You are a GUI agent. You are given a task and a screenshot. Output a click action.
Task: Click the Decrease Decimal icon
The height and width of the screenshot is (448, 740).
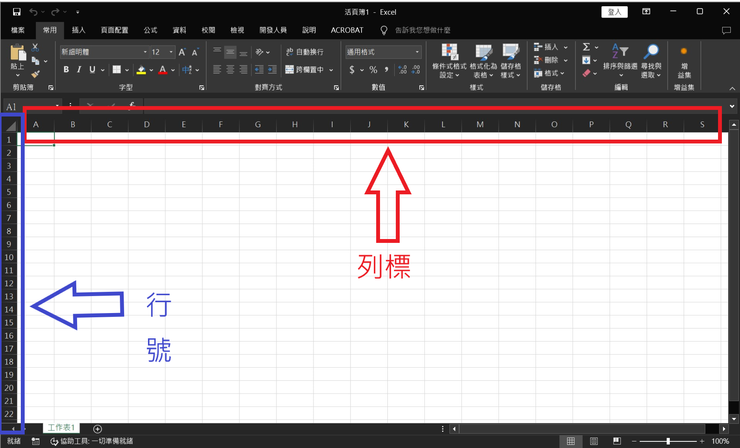pos(416,70)
